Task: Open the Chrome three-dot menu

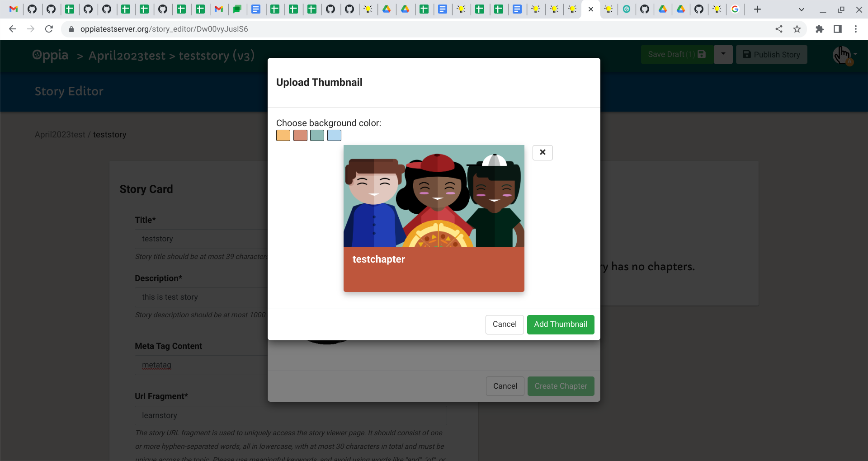Action: point(855,29)
